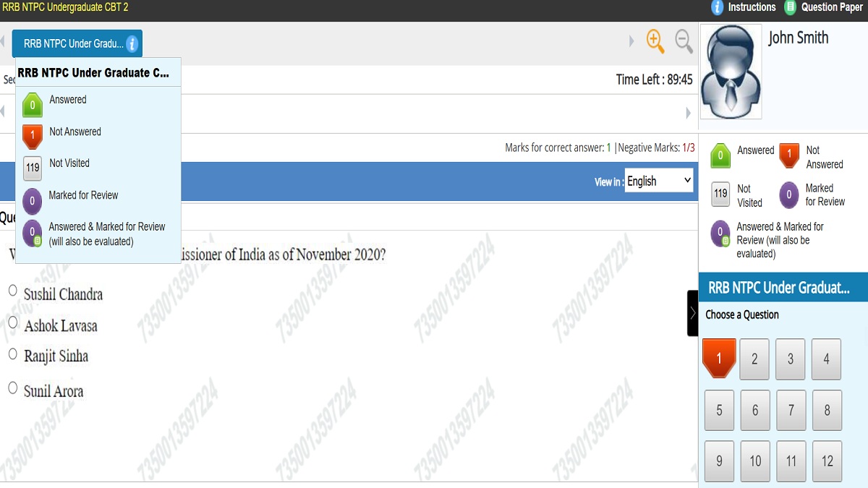Jump to question 7 in palette

pos(791,410)
